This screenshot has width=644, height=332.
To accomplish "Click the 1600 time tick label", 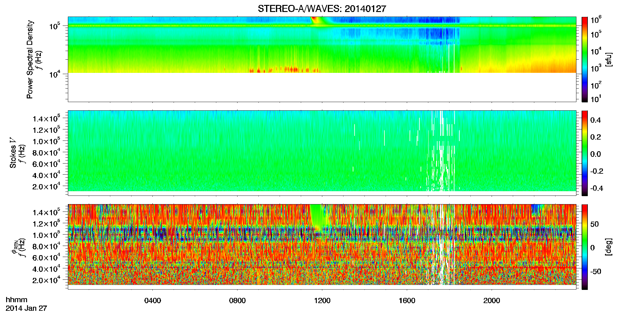I will (x=407, y=301).
